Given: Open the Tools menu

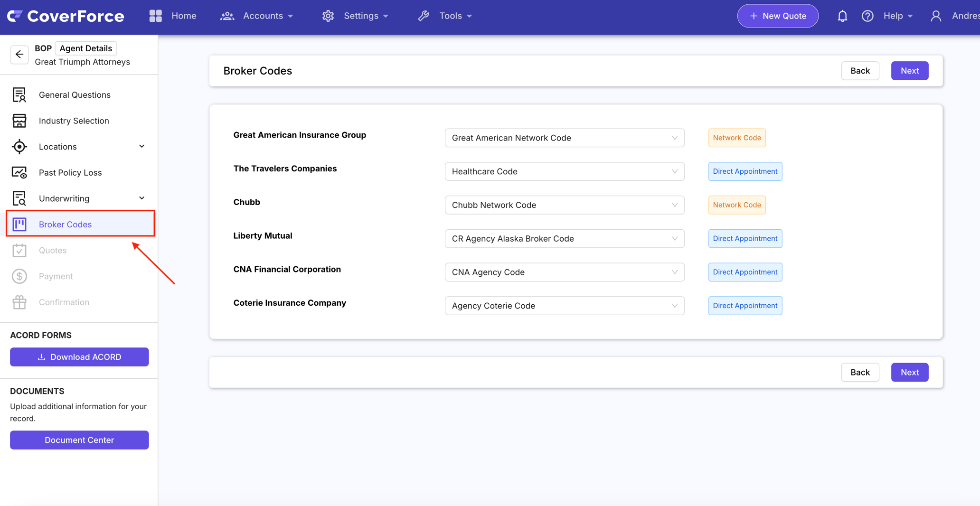Looking at the screenshot, I should tap(445, 16).
